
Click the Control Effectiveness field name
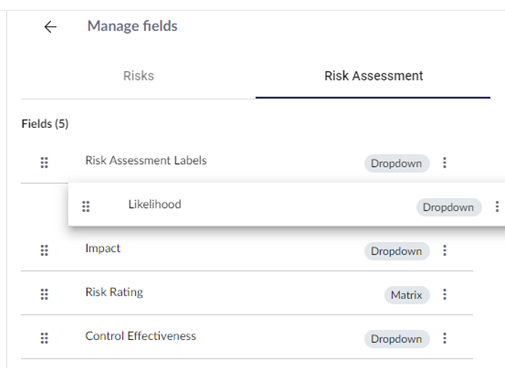[x=141, y=336]
